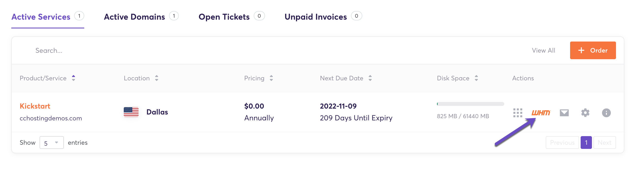Click the View All link
Viewport: 644px width, 171px height.
(x=543, y=51)
